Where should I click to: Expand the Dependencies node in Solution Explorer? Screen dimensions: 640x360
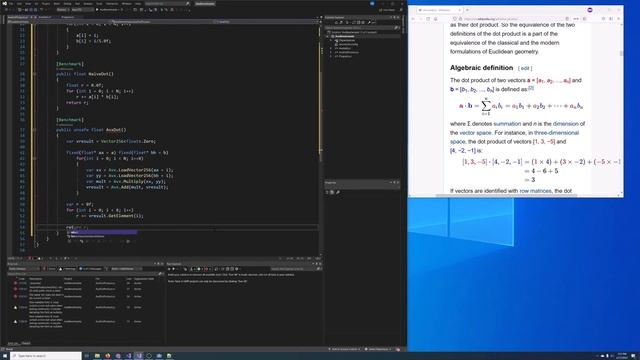tap(331, 40)
